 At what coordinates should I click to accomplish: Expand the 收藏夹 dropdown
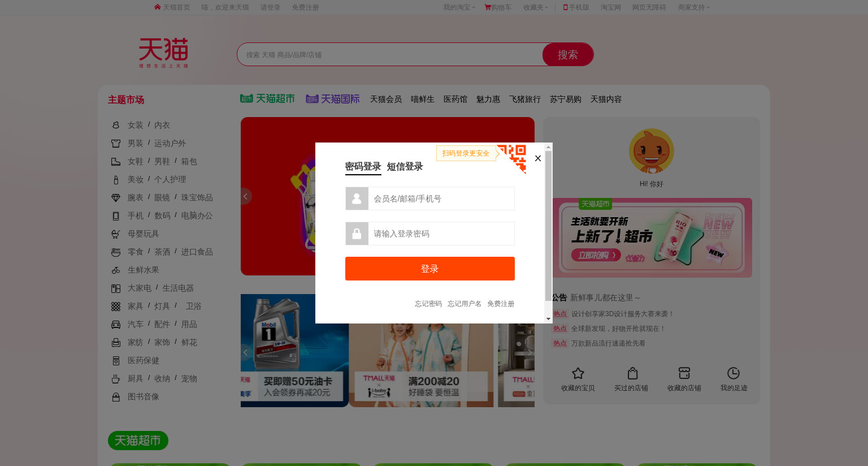point(536,7)
